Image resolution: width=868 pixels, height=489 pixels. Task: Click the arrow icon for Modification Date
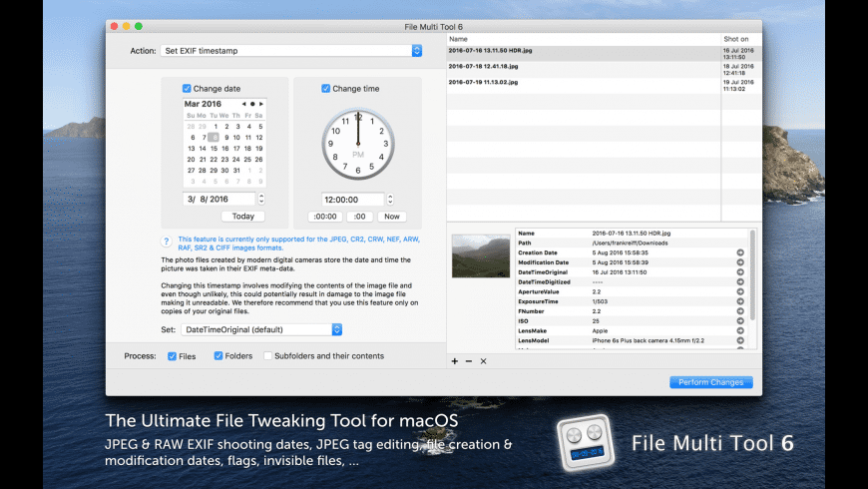[740, 262]
